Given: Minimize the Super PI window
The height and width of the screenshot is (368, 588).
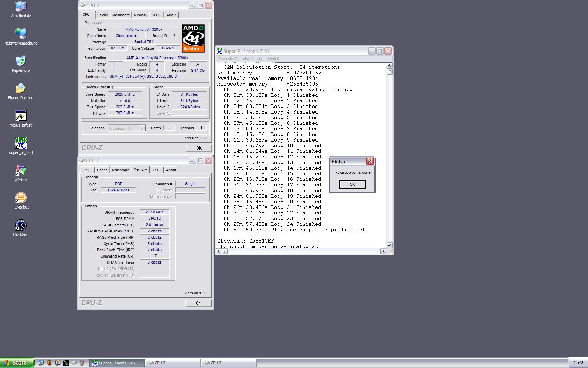Looking at the screenshot, I should (372, 51).
